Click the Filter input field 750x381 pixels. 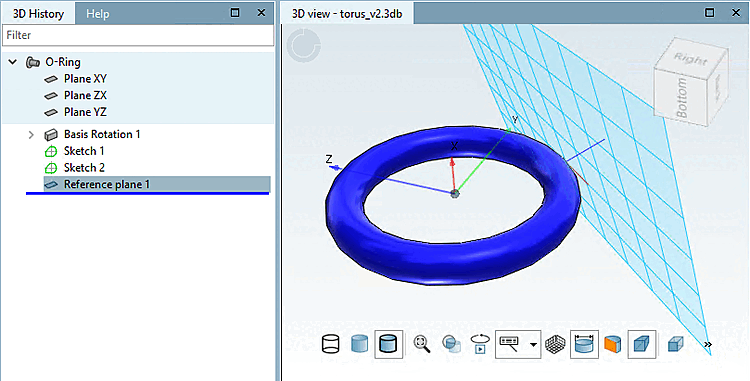[138, 35]
